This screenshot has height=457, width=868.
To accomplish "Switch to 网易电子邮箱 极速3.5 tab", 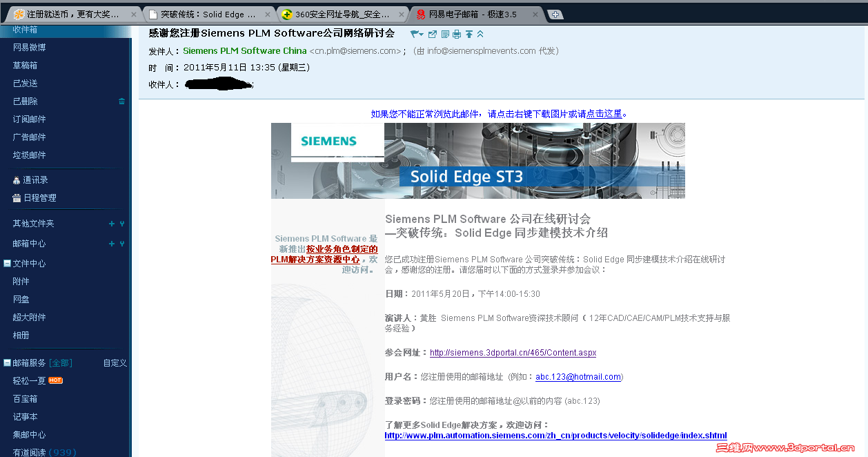I will pyautogui.click(x=476, y=14).
